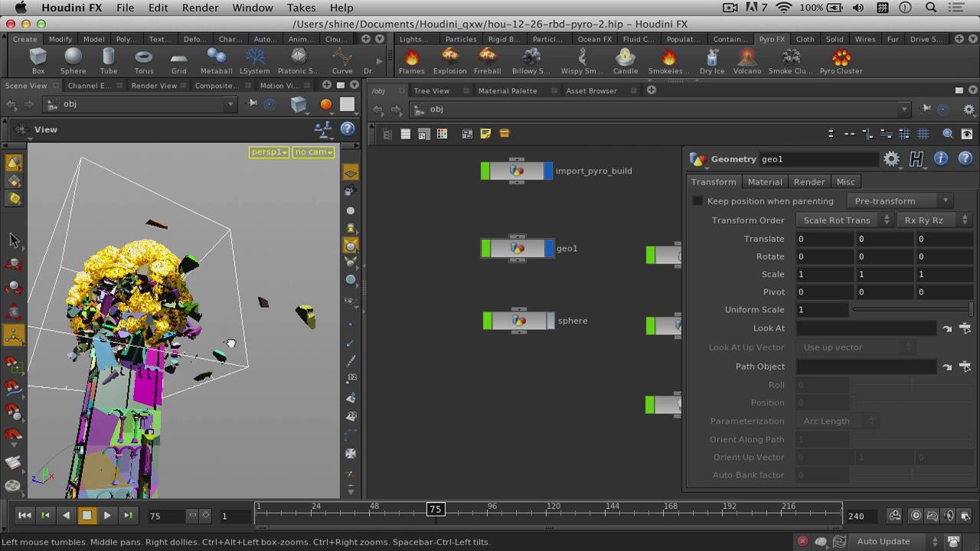Open Path Object node chooser icon
This screenshot has height=551, width=980.
[x=965, y=367]
